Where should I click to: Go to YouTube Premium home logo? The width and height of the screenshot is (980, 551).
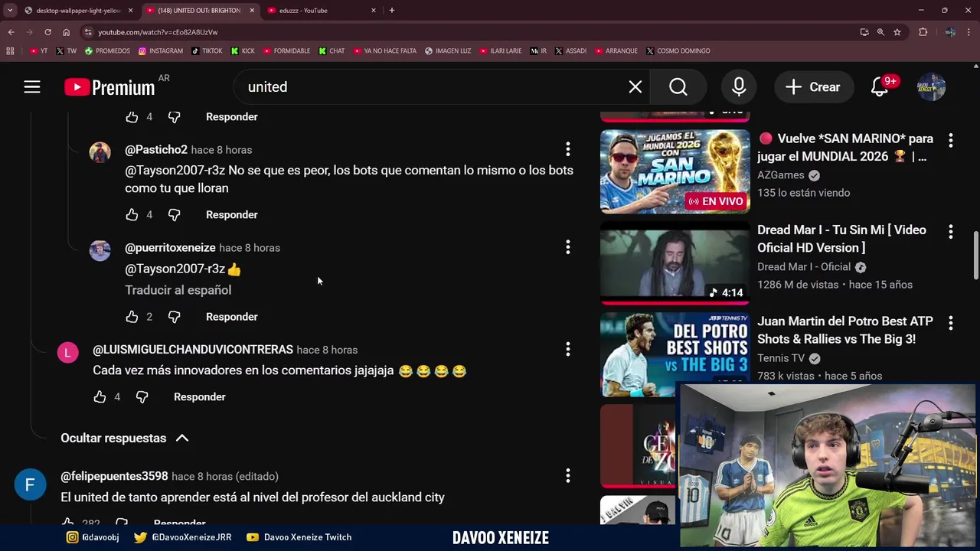click(109, 87)
